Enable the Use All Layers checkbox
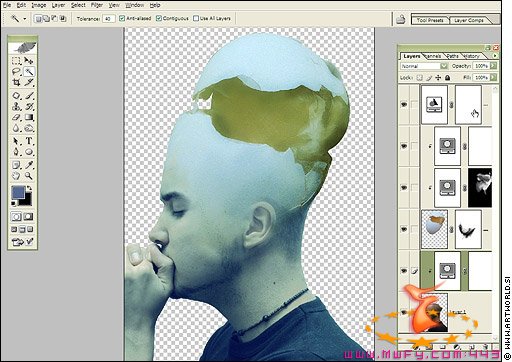 click(196, 18)
